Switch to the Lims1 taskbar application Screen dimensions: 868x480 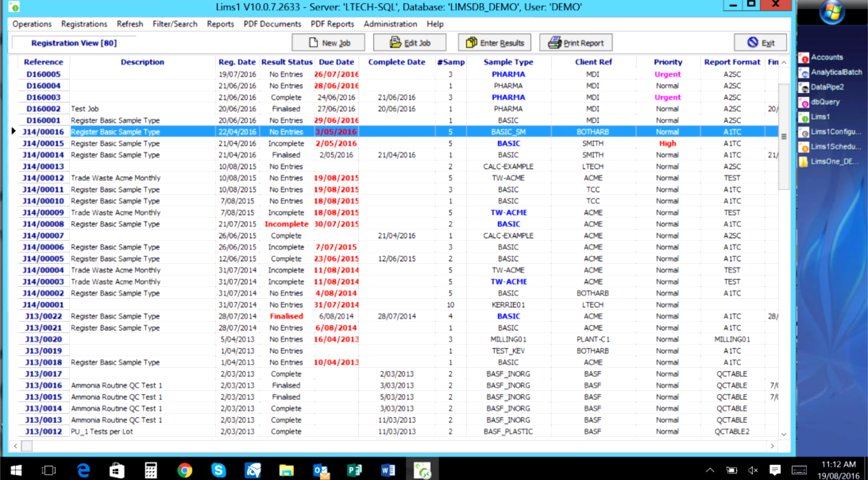pos(423,470)
